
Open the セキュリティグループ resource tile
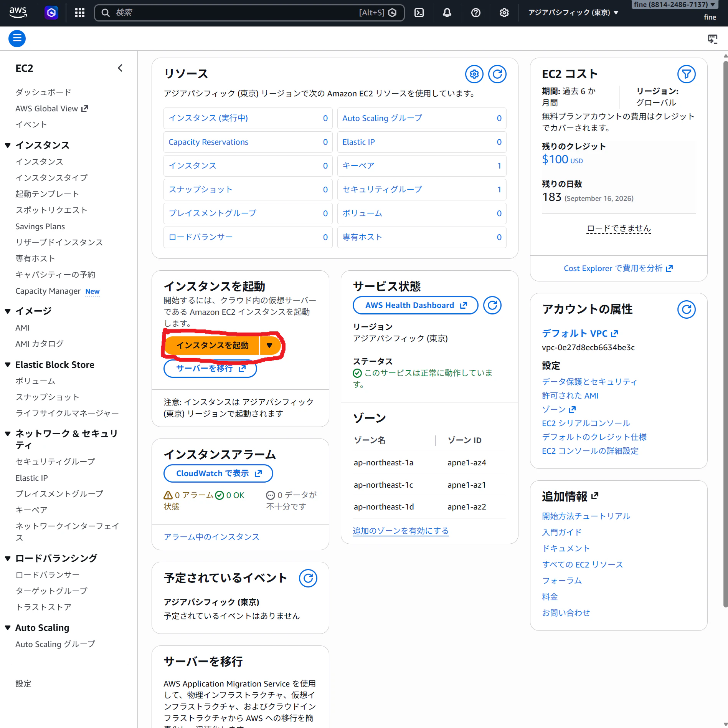point(422,190)
